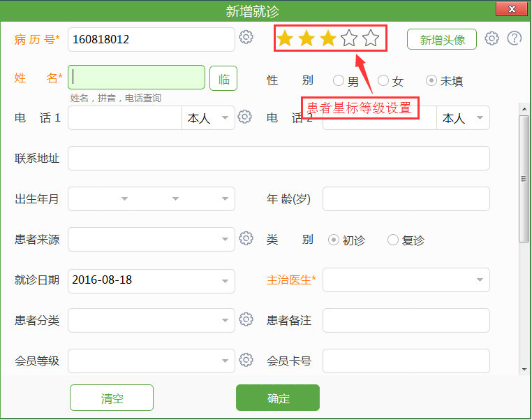Click the first gold rating star
Image resolution: width=532 pixels, height=420 pixels.
[284, 38]
